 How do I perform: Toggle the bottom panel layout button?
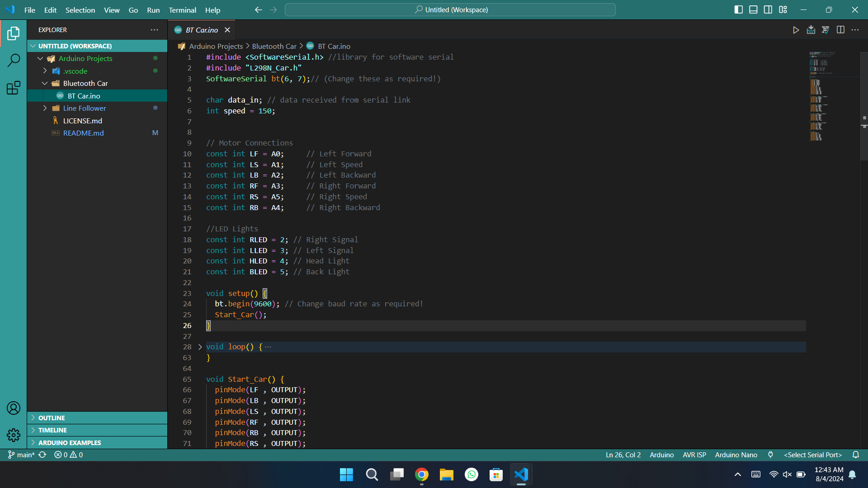753,9
